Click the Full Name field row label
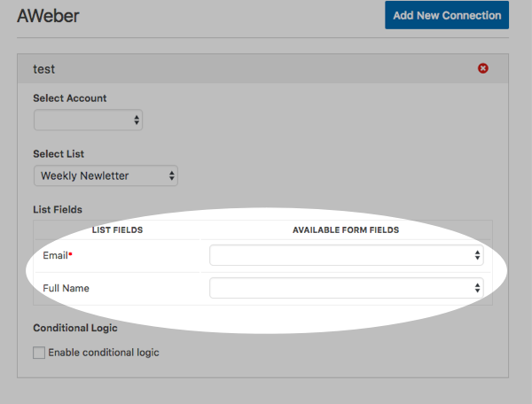 [66, 288]
